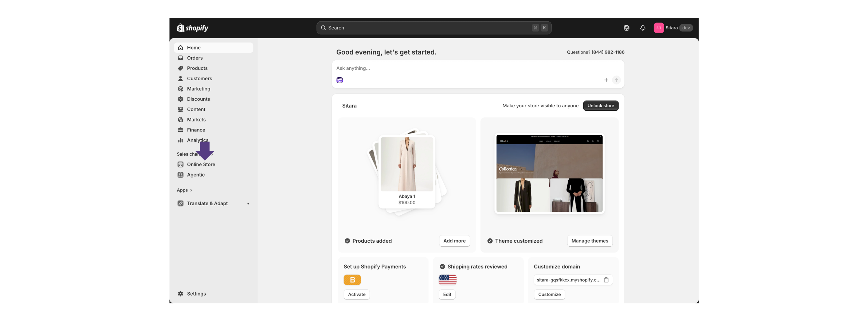Open the Content section
868x321 pixels.
tap(213, 110)
